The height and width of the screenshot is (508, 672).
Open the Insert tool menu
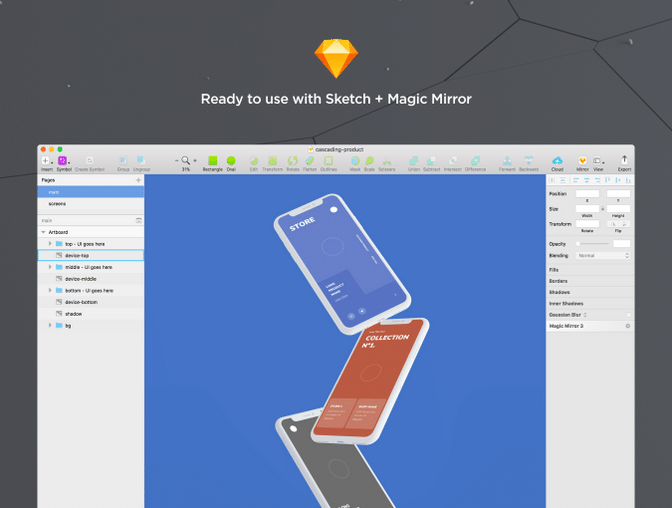click(x=46, y=161)
